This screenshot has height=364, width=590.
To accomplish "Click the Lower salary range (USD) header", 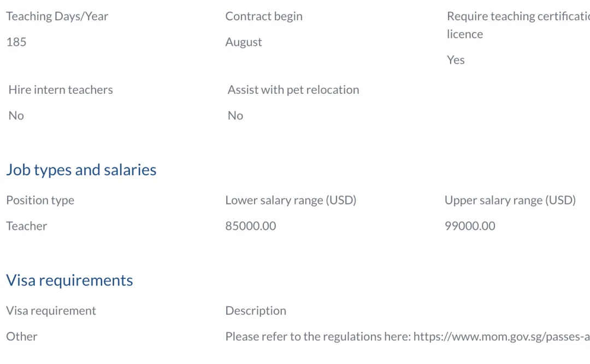I will tap(291, 200).
